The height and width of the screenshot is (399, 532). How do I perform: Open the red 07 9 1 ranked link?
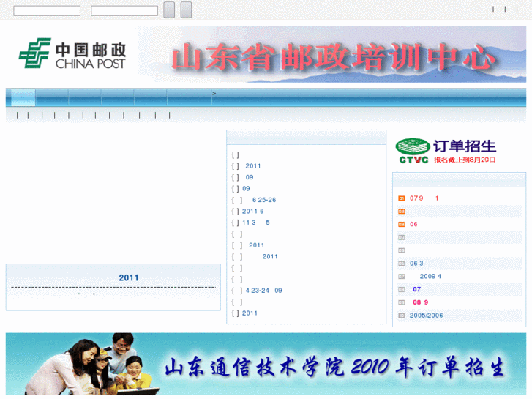(x=424, y=198)
